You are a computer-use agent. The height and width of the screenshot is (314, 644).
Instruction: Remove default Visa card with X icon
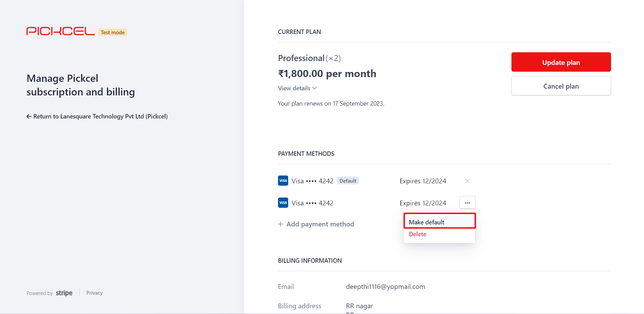pos(467,181)
